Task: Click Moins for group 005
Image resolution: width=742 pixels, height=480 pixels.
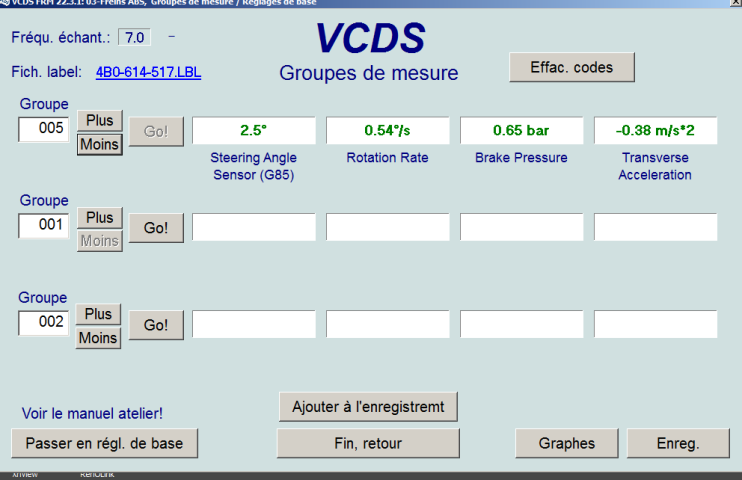Action: (x=100, y=144)
